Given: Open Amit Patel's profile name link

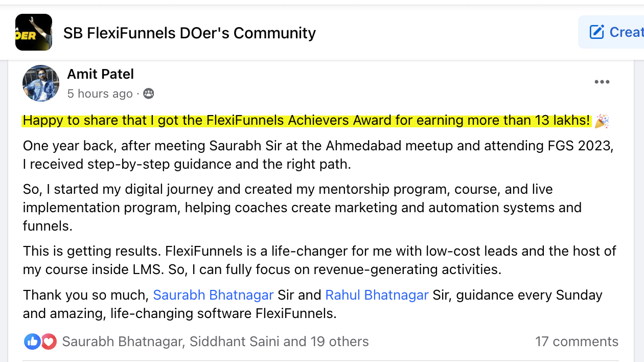Looking at the screenshot, I should pos(100,74).
